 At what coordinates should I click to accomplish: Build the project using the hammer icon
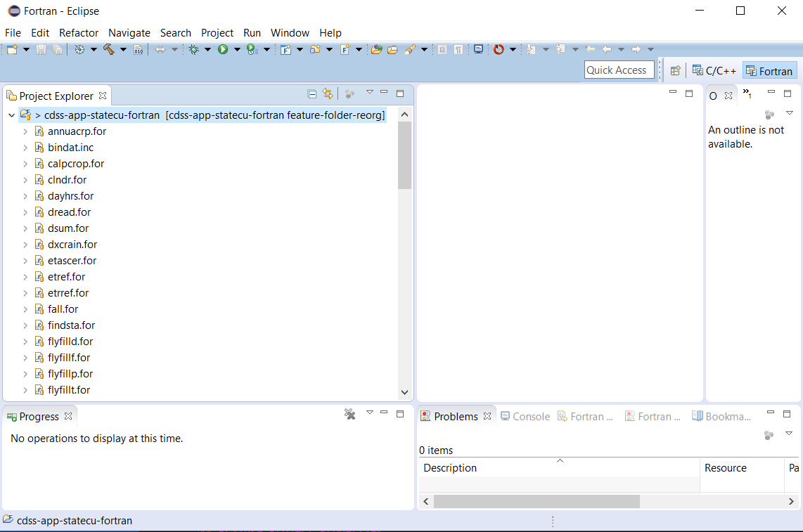109,49
